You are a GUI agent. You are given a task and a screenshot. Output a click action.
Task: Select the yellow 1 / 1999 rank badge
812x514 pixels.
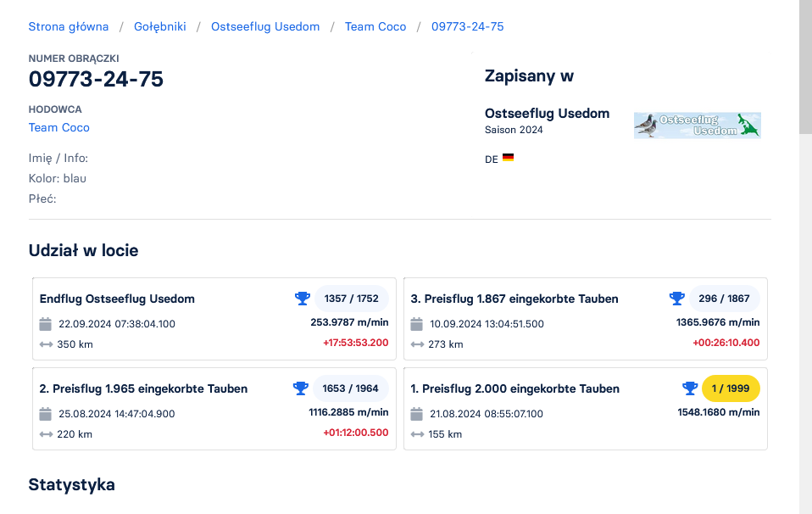click(731, 388)
